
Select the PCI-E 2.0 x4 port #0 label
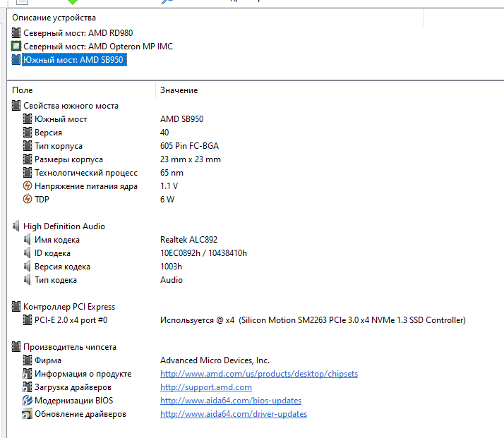tap(71, 320)
